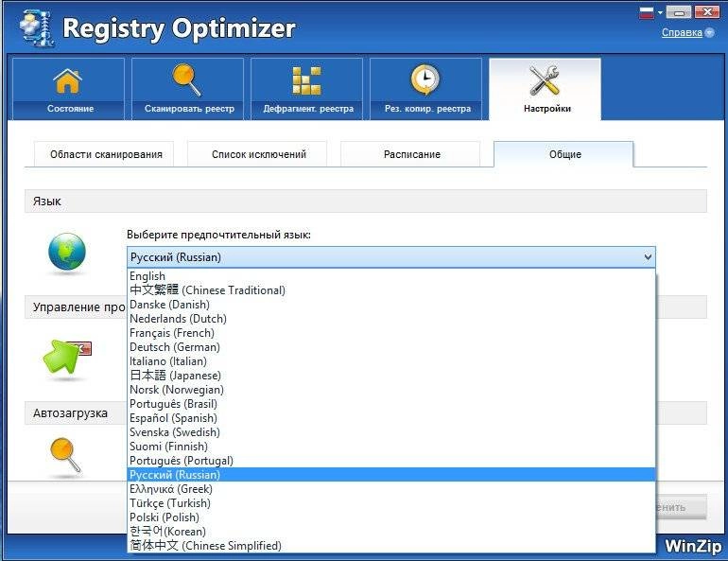Image resolution: width=728 pixels, height=561 pixels.
Task: Click the WinZip logo
Action: 693,546
